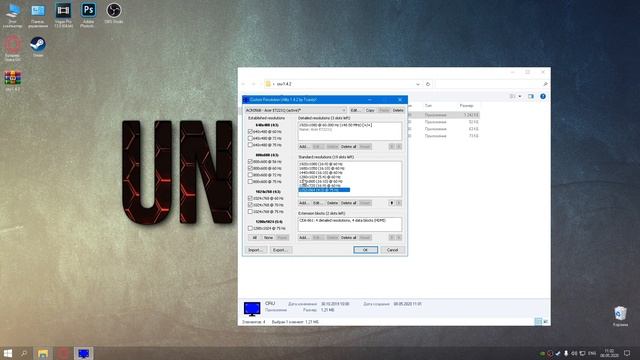
Task: Click Delete all under Detailed resolutions
Action: 349,147
